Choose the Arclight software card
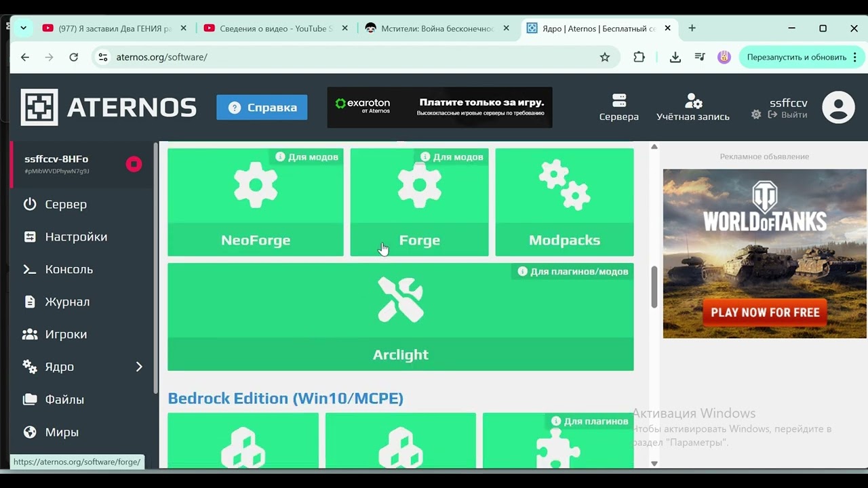The width and height of the screenshot is (868, 488). [401, 317]
